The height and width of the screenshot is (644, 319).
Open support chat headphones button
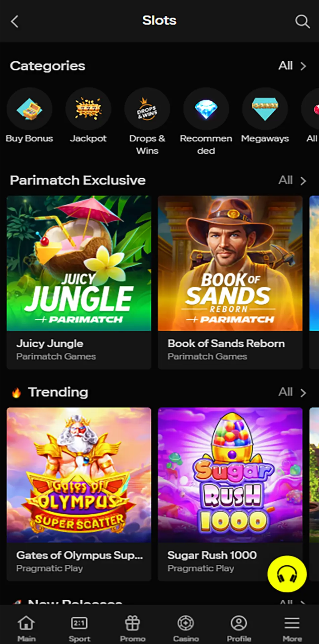point(287,574)
